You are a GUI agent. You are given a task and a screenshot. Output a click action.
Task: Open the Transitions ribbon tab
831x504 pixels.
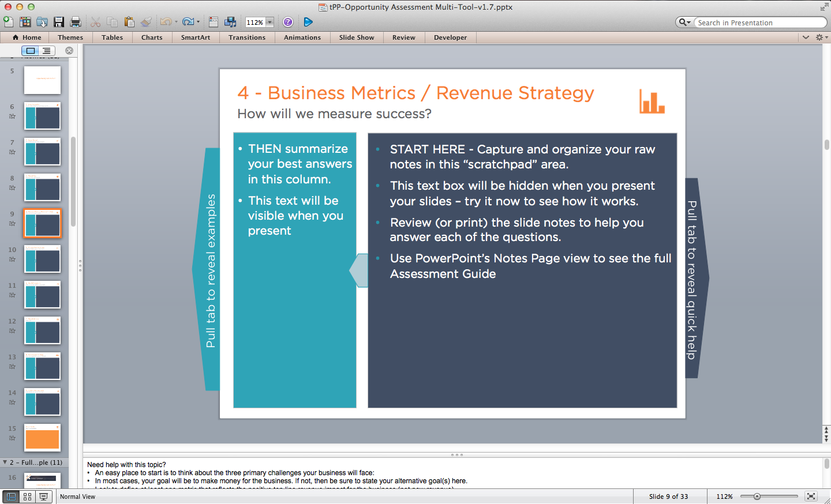[247, 37]
